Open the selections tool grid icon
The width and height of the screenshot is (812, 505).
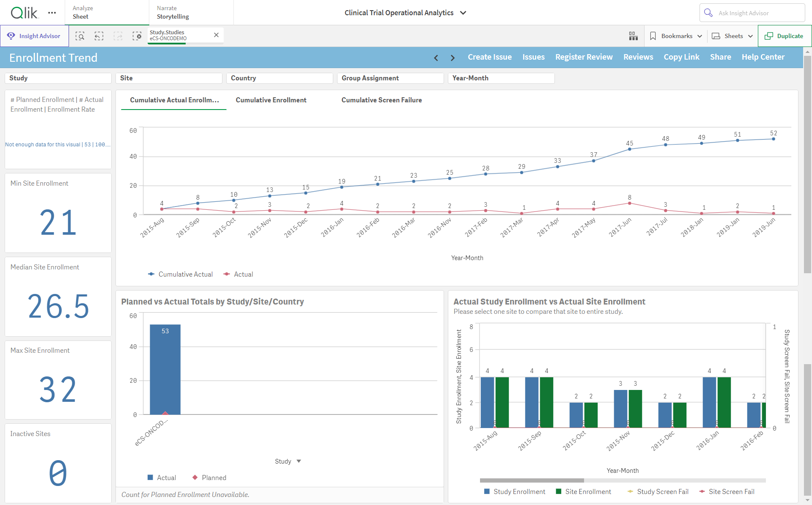[x=633, y=36]
